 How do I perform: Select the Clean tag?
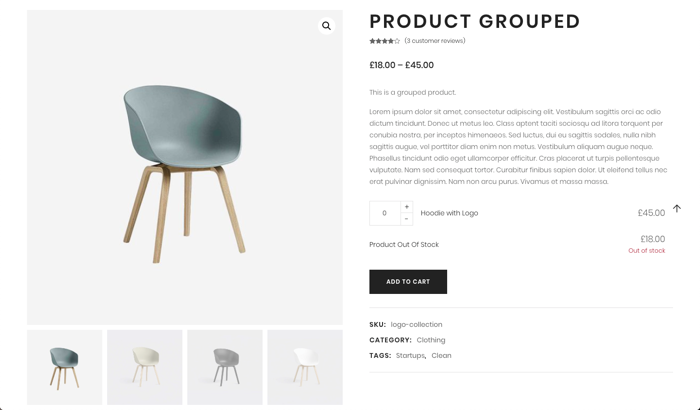[441, 356]
